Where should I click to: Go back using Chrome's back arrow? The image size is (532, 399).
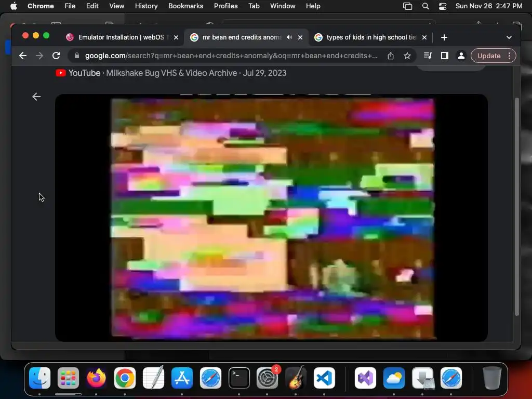[23, 56]
